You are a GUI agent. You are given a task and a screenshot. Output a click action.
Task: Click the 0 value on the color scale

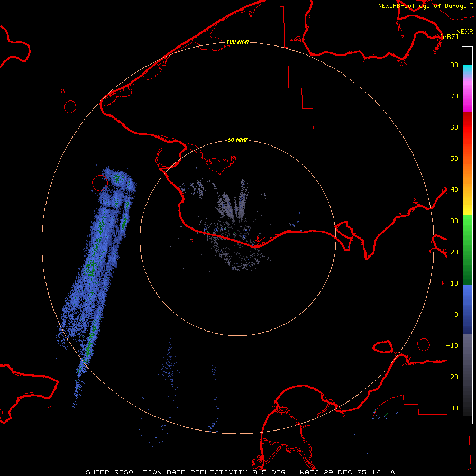click(456, 315)
